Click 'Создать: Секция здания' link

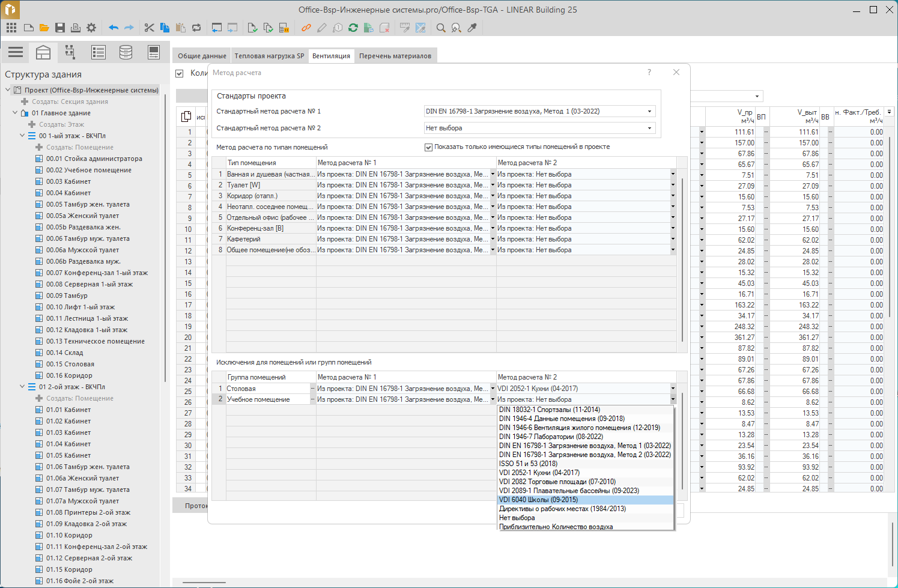tap(70, 102)
